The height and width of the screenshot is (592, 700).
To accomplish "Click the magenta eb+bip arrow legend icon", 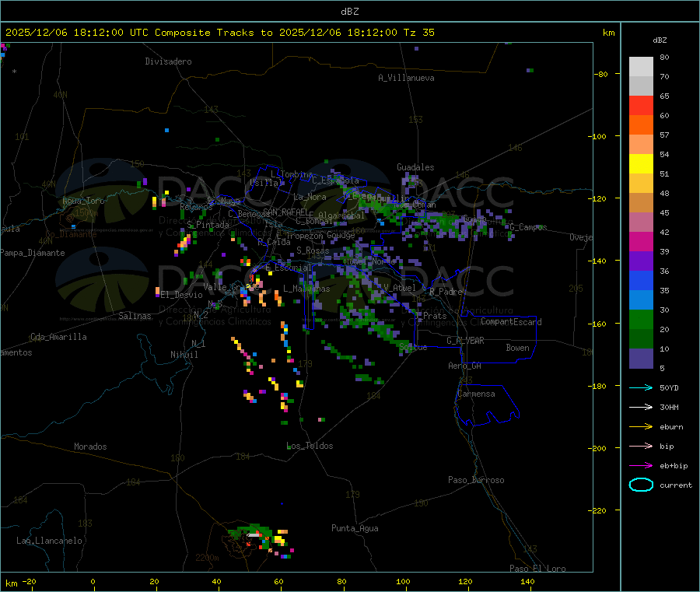I will pos(641,466).
